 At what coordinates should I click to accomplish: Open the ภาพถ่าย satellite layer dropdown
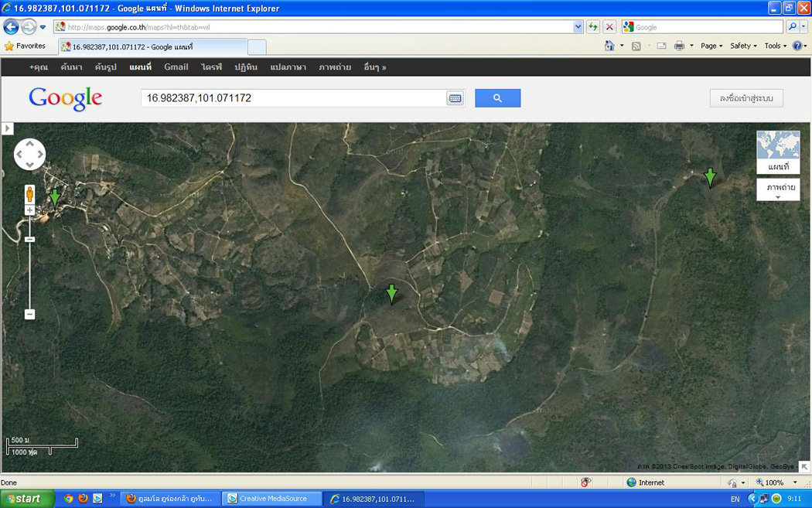pos(778,190)
